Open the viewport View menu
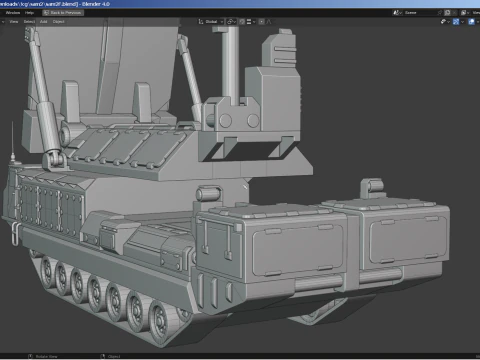Image resolution: width=480 pixels, height=360 pixels. [x=14, y=22]
